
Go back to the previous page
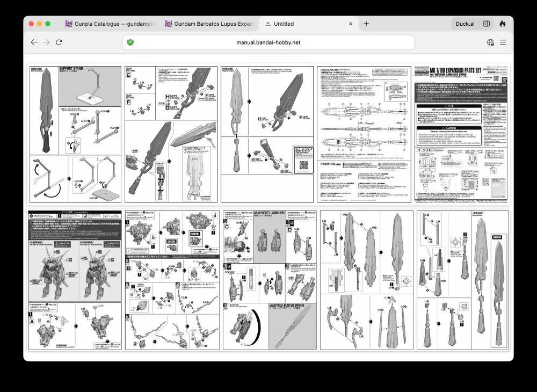tap(34, 42)
